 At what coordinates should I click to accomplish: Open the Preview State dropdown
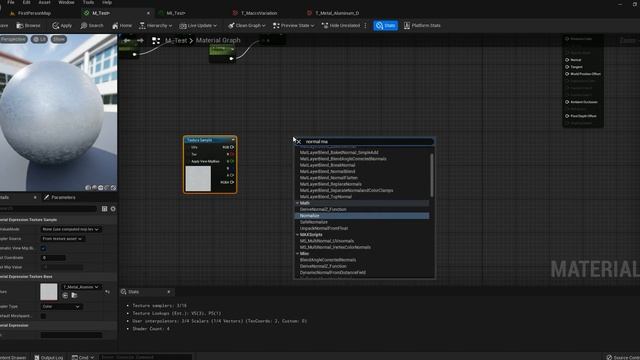293,25
